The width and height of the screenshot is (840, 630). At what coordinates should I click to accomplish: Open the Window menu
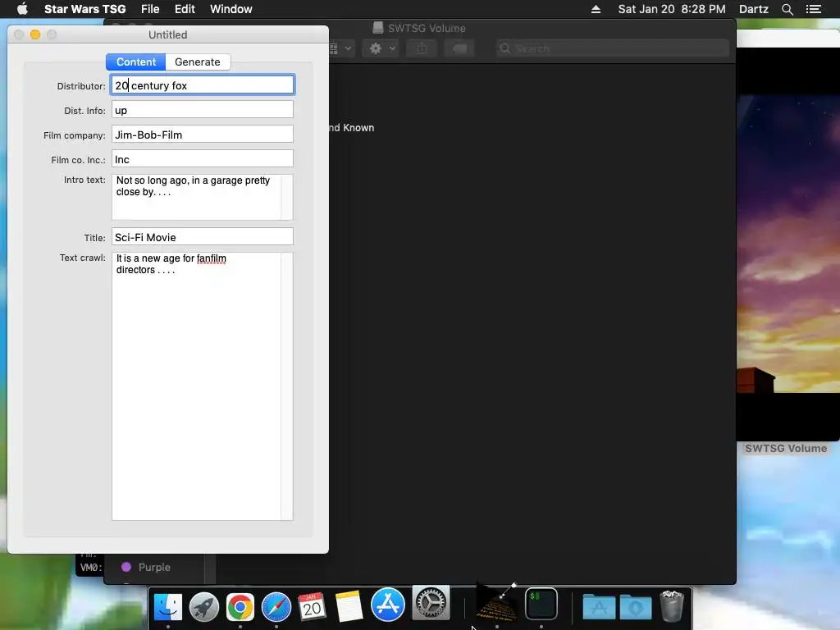(x=231, y=9)
